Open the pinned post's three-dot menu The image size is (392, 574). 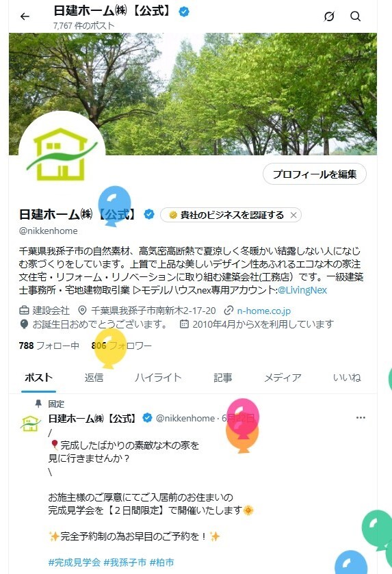pos(361,418)
